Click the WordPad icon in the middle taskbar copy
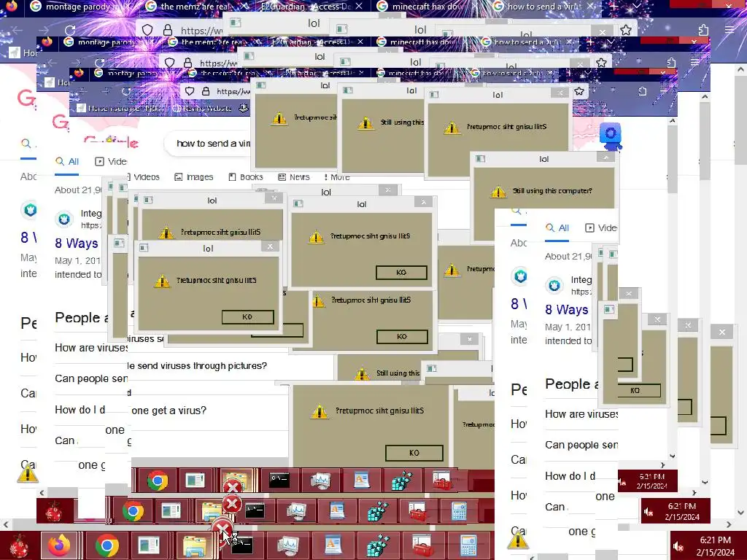 pos(337,511)
